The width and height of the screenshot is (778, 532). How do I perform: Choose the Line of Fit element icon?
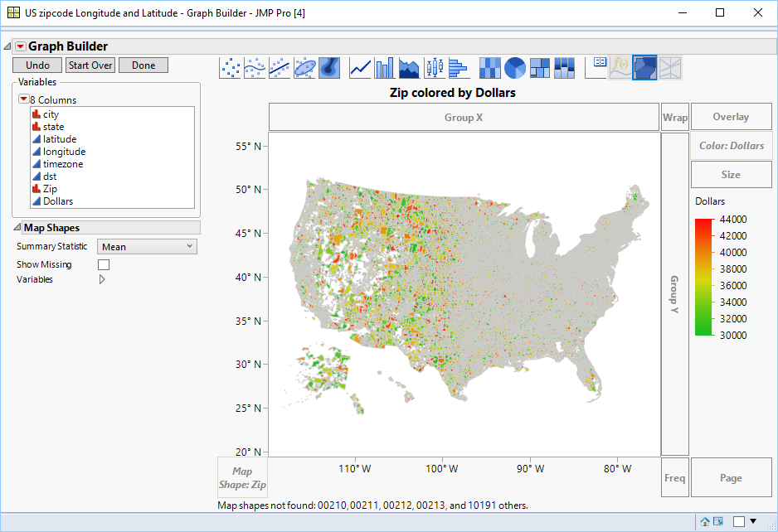(x=280, y=68)
